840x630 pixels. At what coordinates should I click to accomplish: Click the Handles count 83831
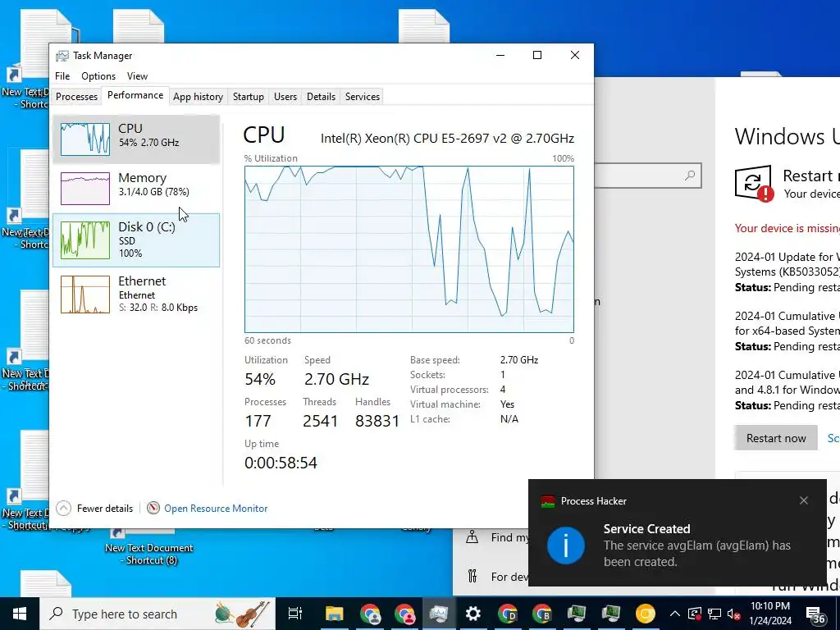377,421
